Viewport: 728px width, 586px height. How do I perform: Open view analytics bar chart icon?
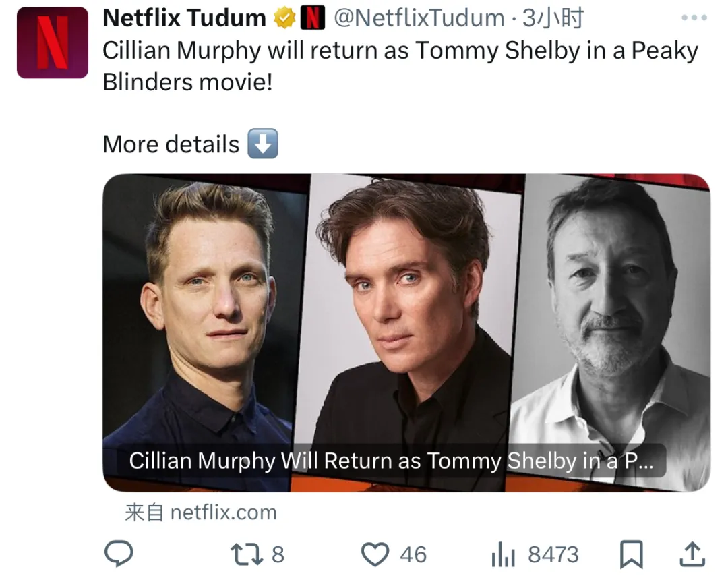(503, 556)
